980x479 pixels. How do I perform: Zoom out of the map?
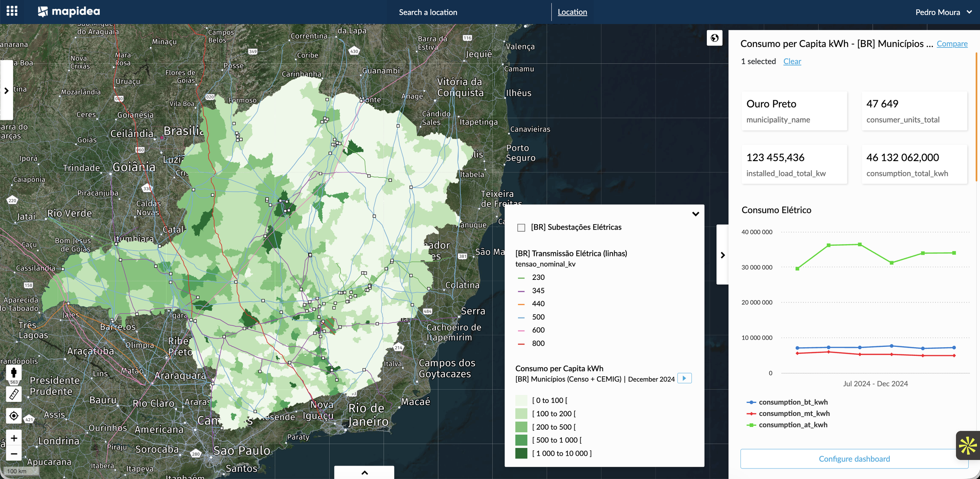[14, 454]
